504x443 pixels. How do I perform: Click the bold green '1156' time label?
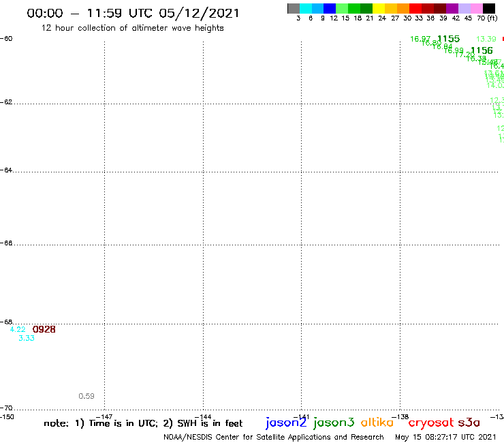(482, 50)
